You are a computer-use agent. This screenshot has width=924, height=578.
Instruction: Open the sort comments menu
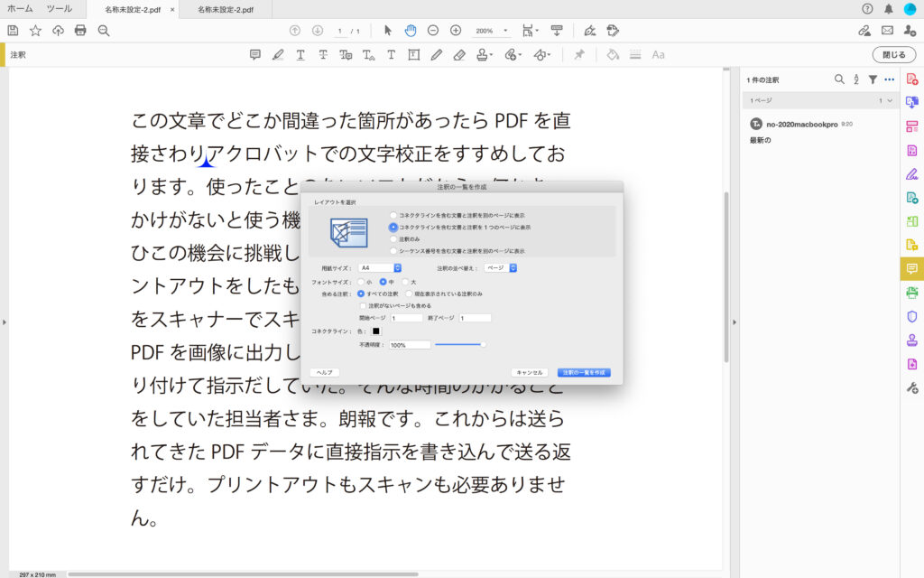point(856,79)
